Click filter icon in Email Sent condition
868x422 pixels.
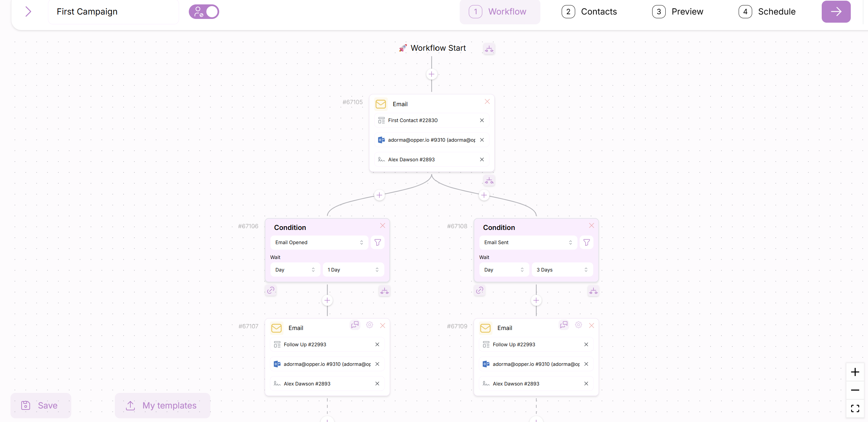(586, 242)
